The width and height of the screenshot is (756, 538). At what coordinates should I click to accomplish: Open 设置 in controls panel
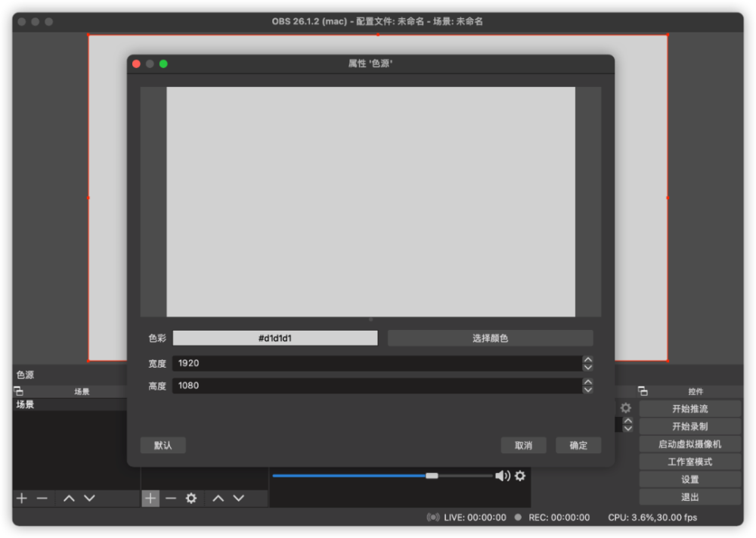tap(690, 480)
